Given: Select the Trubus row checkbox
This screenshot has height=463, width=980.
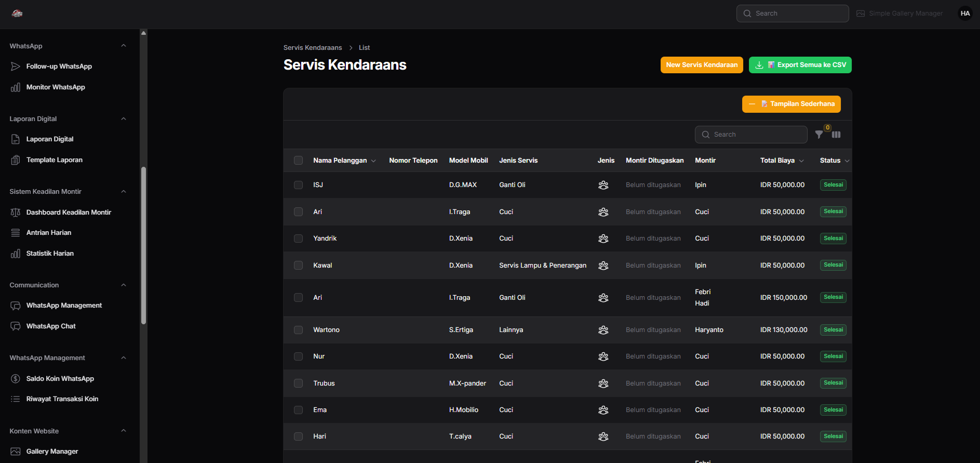Looking at the screenshot, I should tap(298, 383).
